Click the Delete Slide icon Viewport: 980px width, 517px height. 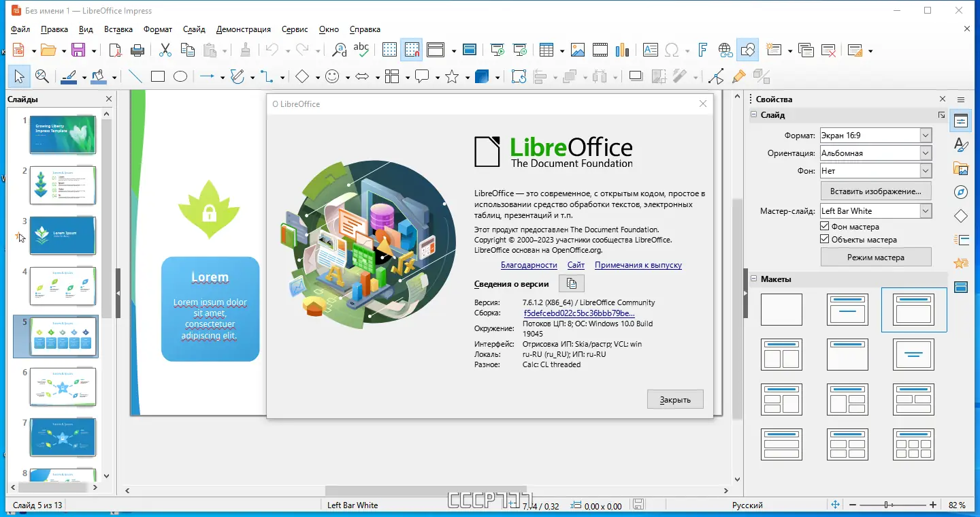pos(828,50)
